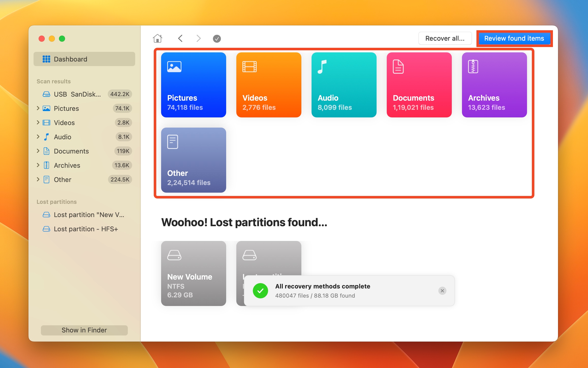Click Review found items button
The image size is (588, 368).
pos(514,38)
